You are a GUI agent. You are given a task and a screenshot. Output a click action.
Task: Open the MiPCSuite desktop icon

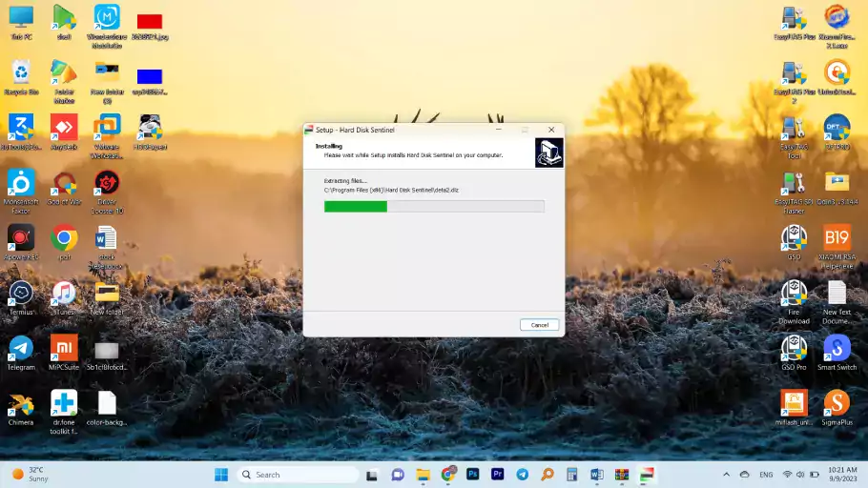(64, 350)
